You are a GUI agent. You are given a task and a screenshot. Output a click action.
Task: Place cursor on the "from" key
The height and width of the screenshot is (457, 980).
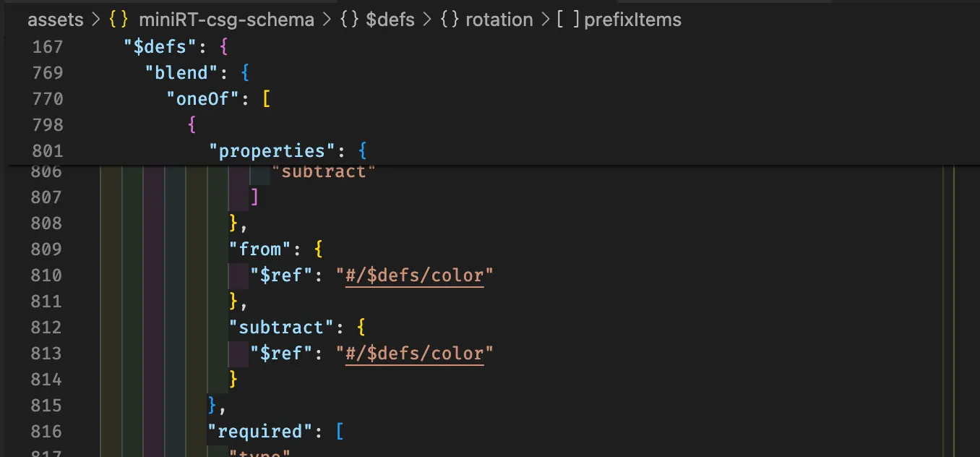tap(259, 249)
